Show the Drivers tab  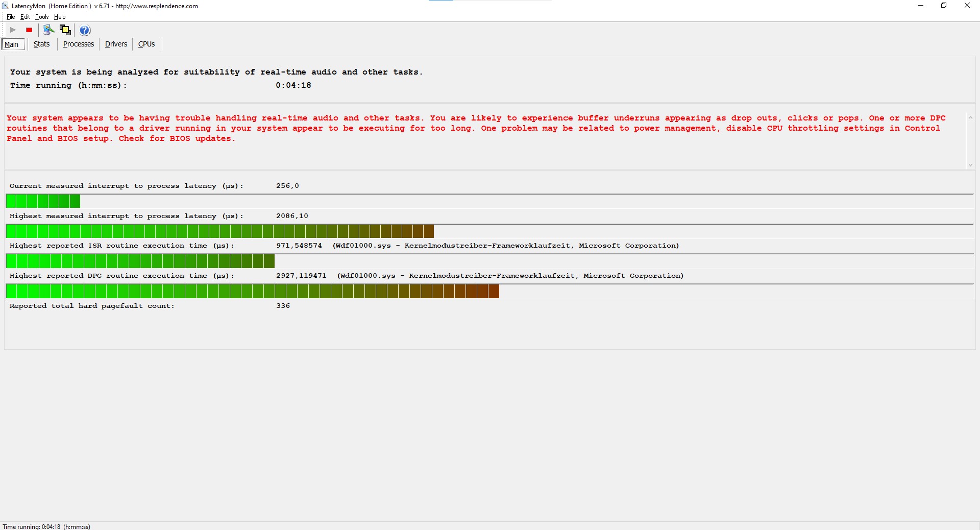click(116, 44)
